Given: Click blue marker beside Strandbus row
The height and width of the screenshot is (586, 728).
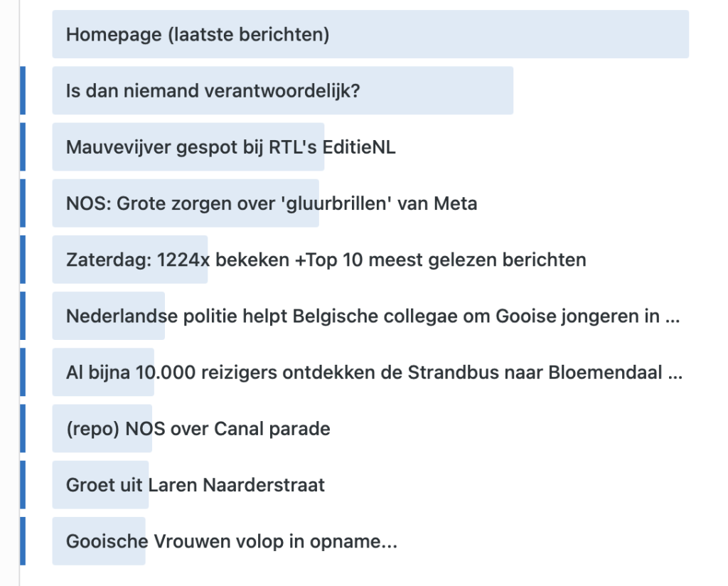Looking at the screenshot, I should pos(23,373).
